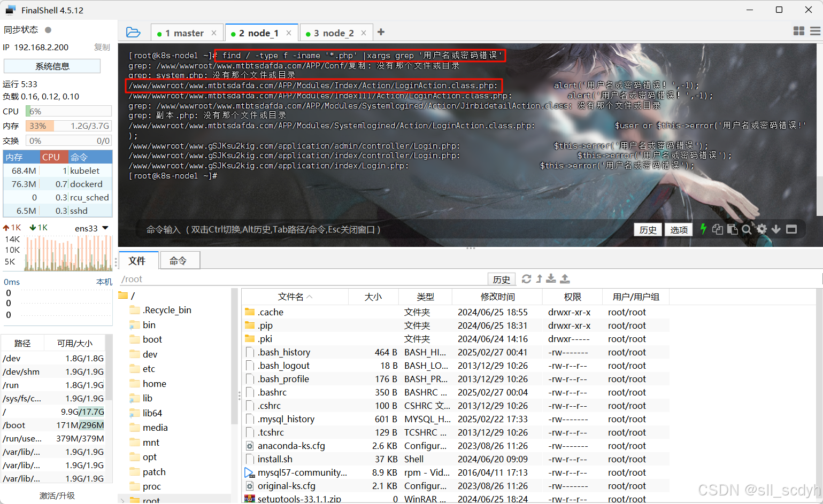Select the original-ks.cfg file row
The width and height of the screenshot is (823, 504).
point(455,486)
